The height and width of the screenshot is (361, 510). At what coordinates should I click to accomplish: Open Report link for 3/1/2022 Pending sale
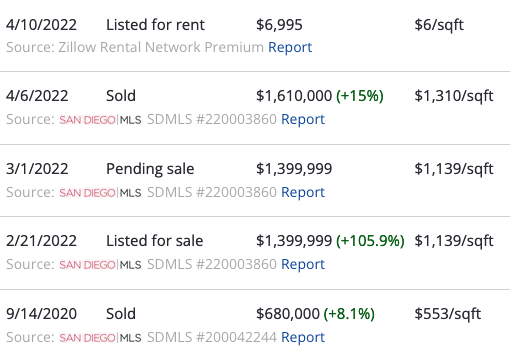303,192
